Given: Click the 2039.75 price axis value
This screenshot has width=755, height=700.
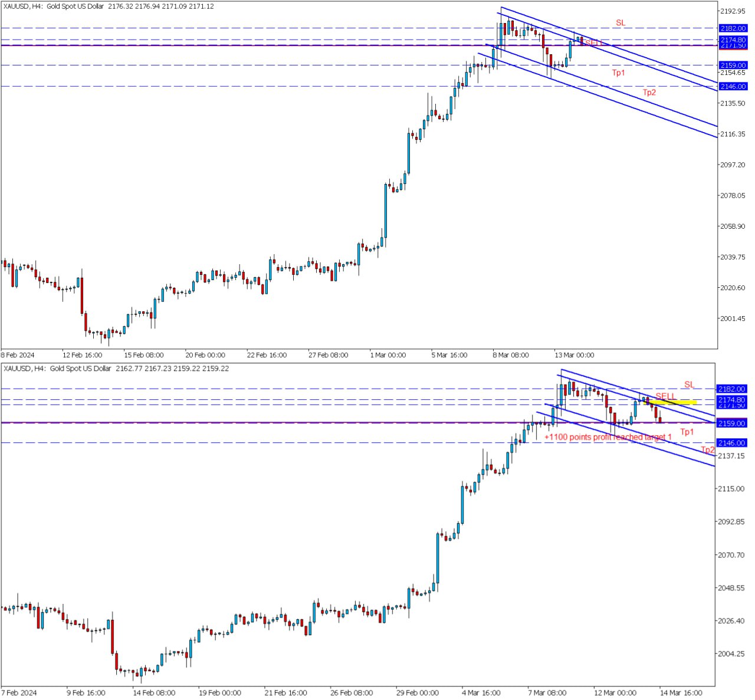Looking at the screenshot, I should (733, 257).
